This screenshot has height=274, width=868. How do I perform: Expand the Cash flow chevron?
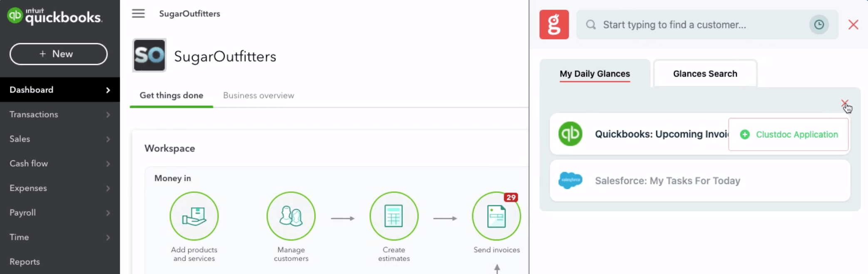[x=108, y=164]
